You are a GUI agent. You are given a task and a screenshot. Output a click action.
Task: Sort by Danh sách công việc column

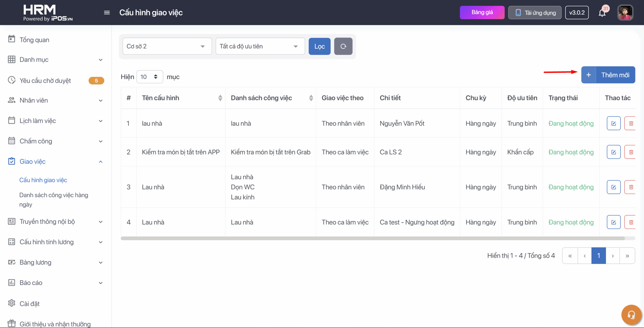[x=311, y=98]
